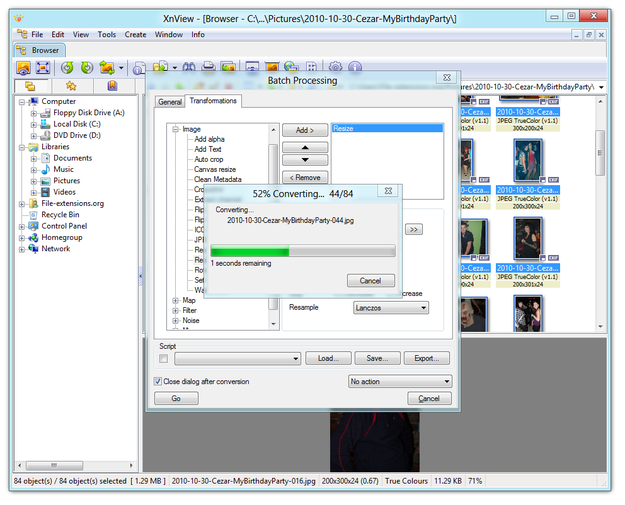Select the Resize entry in transformations list
Image resolution: width=625 pixels, height=505 pixels.
[387, 128]
